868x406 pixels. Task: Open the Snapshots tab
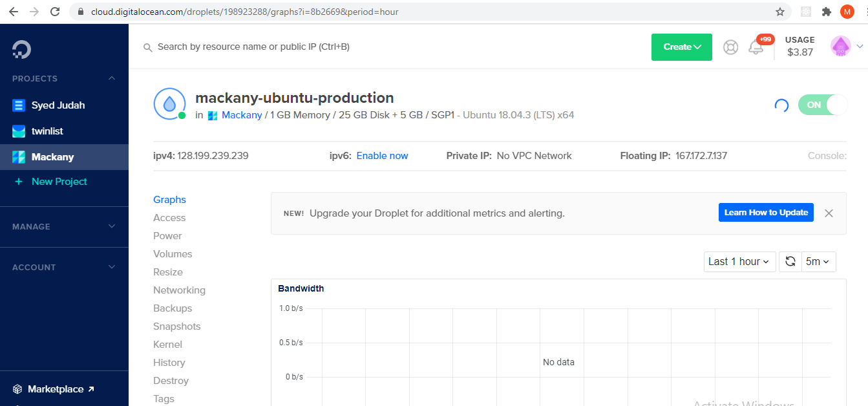[x=177, y=326]
